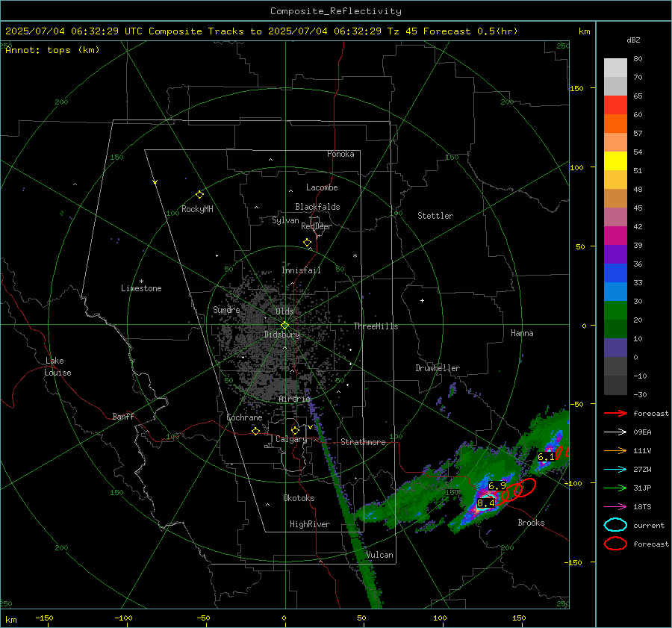Click the Okotoks city label
Viewport: 672px width, 628px height.
tap(299, 497)
